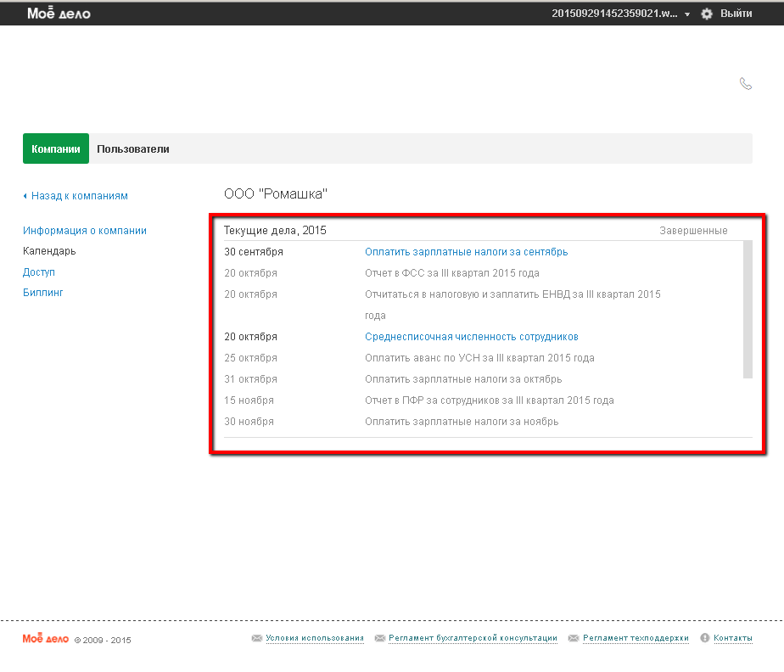This screenshot has height=672, width=784.
Task: Click envelope icon beside Условия использования
Action: pyautogui.click(x=256, y=638)
